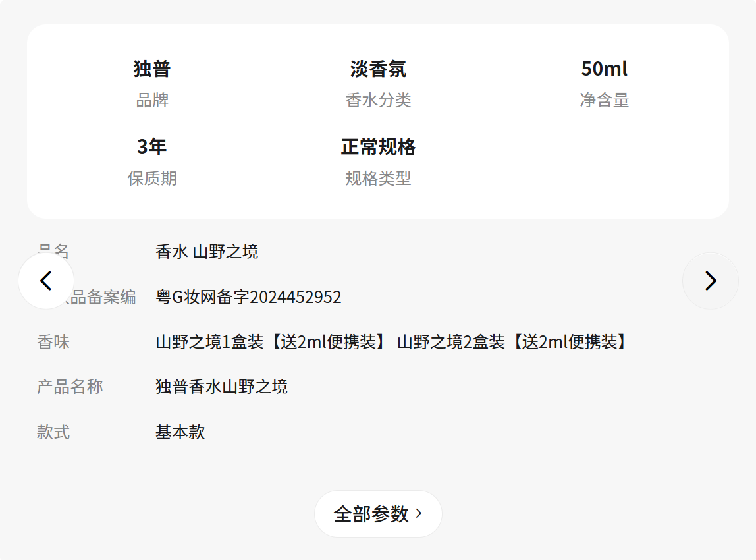Screen dimensions: 756x560
Task: Click the 香味 row label
Action: (x=53, y=342)
